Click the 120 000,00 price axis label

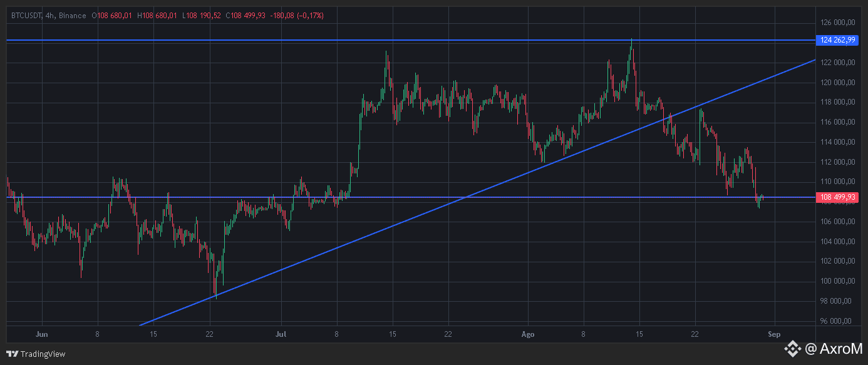pyautogui.click(x=837, y=83)
